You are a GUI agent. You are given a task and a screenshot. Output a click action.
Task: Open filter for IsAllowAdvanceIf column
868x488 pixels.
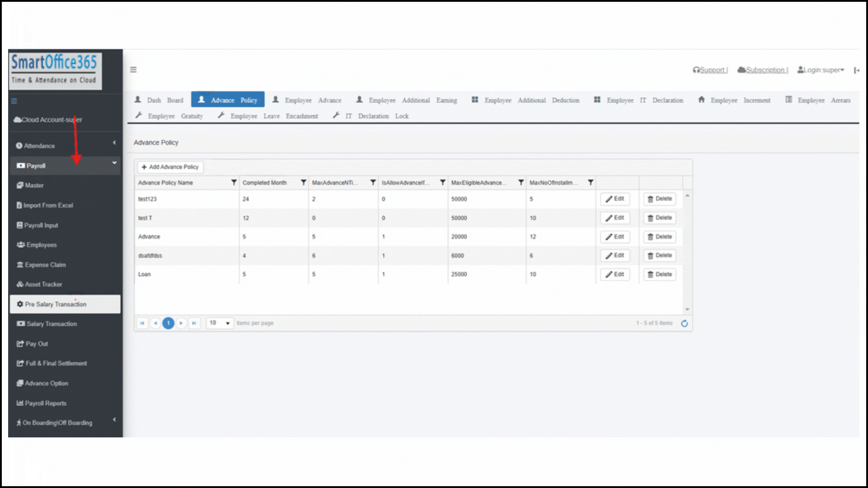pos(443,183)
